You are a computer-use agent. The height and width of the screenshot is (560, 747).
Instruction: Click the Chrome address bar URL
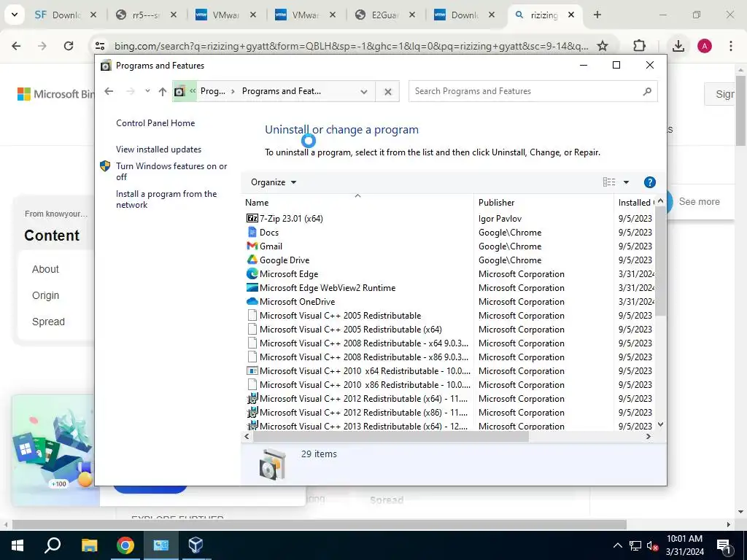[x=351, y=46]
